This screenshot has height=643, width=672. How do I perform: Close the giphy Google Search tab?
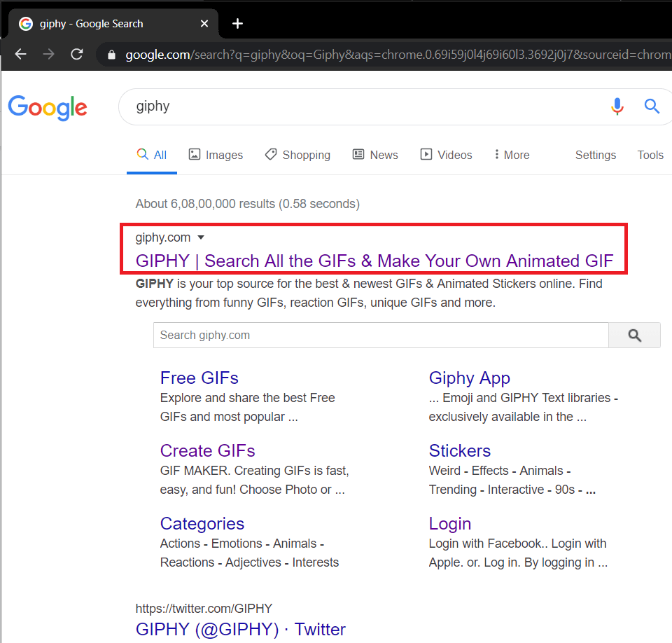point(204,24)
